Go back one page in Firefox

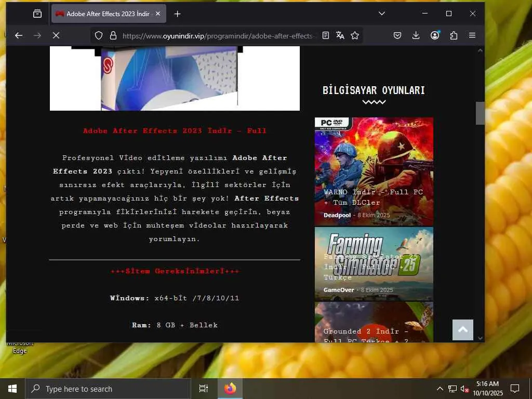tap(19, 35)
